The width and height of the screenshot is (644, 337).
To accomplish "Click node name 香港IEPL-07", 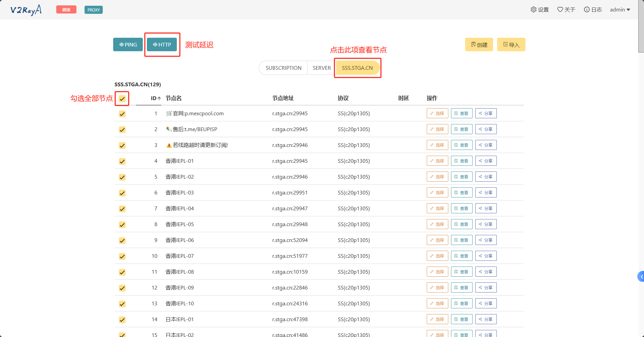I will tap(180, 256).
